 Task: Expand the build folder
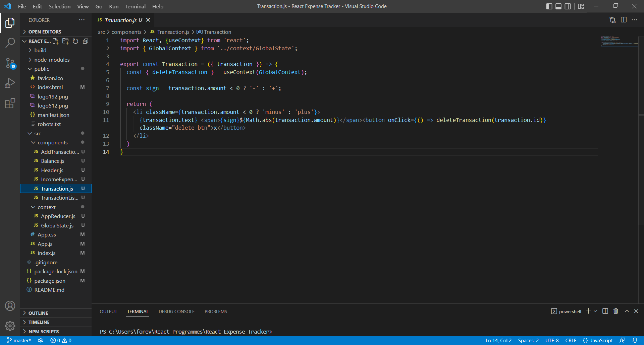[56, 50]
